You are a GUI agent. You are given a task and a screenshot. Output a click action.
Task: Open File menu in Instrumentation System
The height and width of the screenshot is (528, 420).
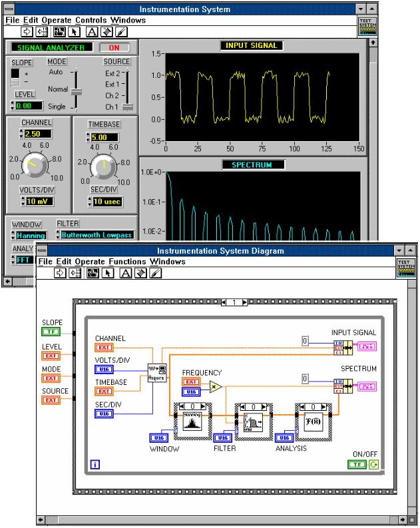(x=13, y=20)
